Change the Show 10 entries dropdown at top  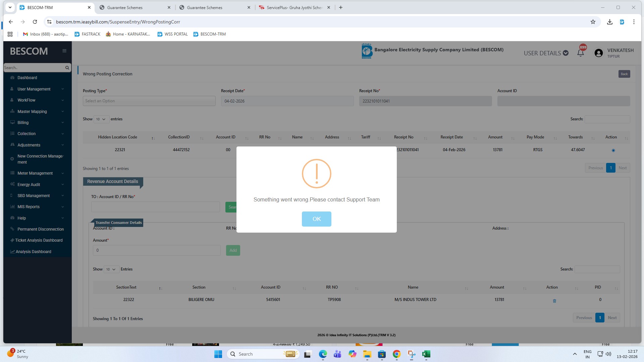click(101, 119)
